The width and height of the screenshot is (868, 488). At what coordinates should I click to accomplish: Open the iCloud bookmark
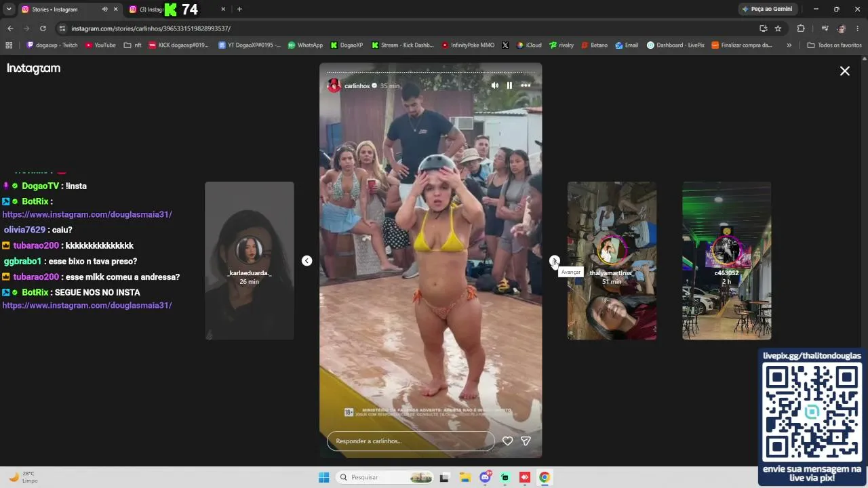point(529,45)
